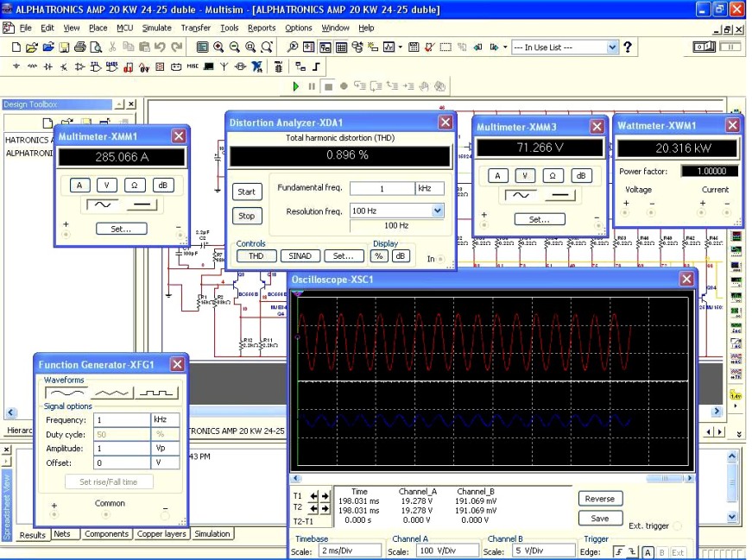752x560 pixels.
Task: Open the Resolution freq. dropdown
Action: point(437,211)
